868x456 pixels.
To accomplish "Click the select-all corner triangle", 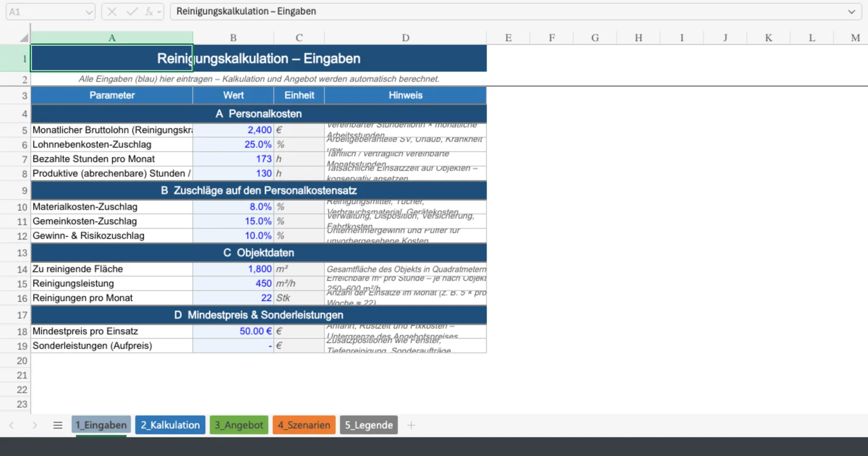I will coord(24,37).
